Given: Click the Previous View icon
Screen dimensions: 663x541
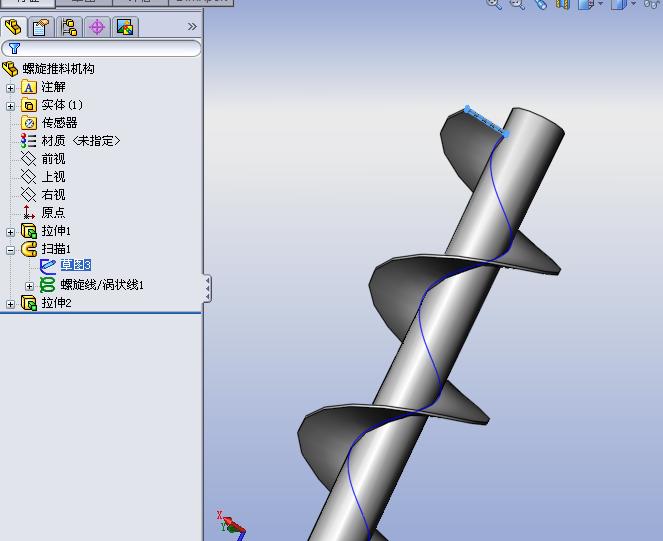Looking at the screenshot, I should 540,4.
